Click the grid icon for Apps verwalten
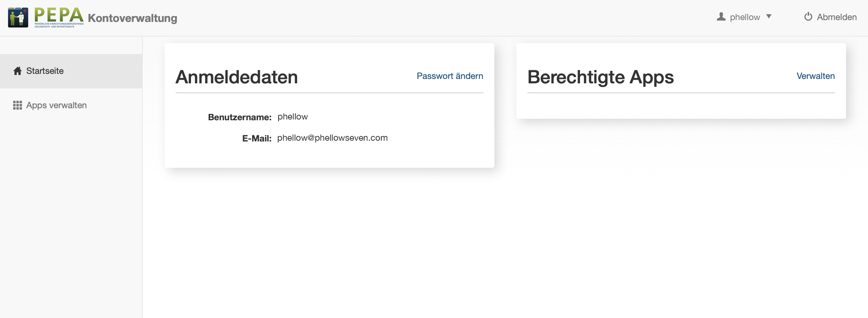Screen dimensions: 868x318 tap(18, 105)
